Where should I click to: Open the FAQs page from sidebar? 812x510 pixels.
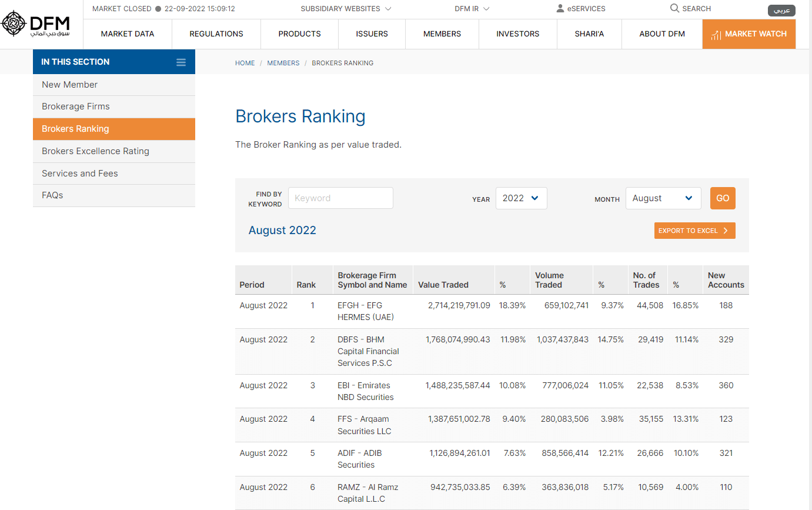tap(52, 195)
